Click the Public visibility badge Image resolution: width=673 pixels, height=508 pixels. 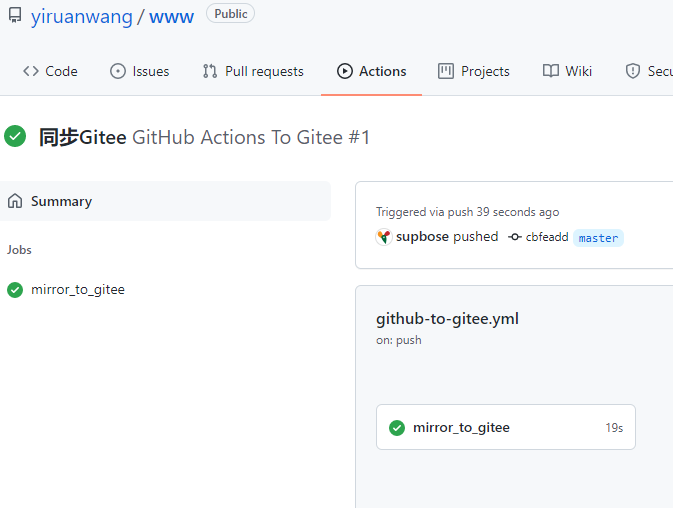click(x=230, y=14)
